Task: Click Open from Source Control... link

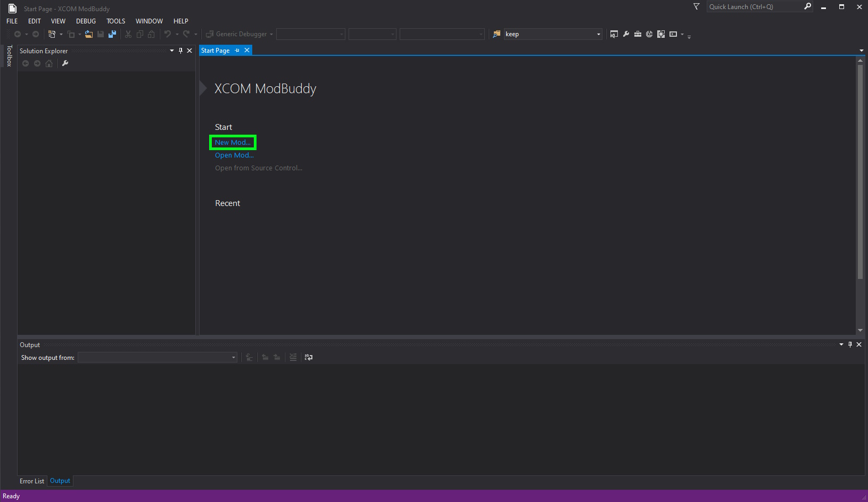Action: [259, 168]
